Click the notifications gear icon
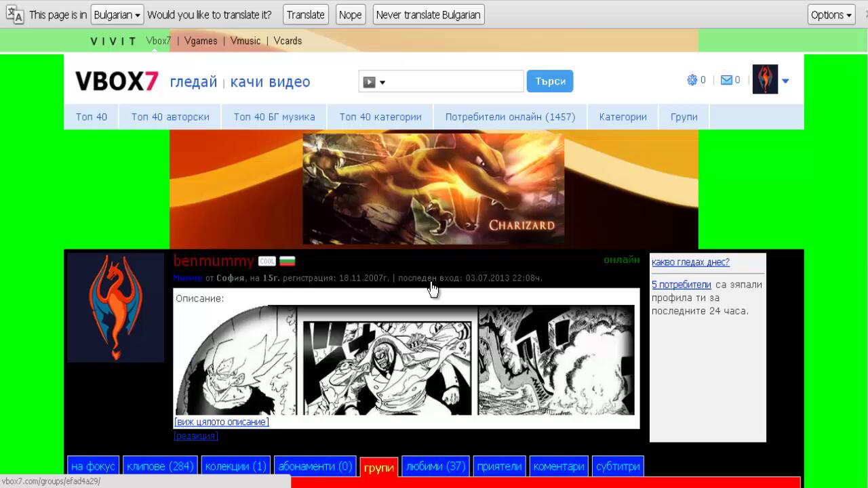This screenshot has width=868, height=488. coord(692,80)
